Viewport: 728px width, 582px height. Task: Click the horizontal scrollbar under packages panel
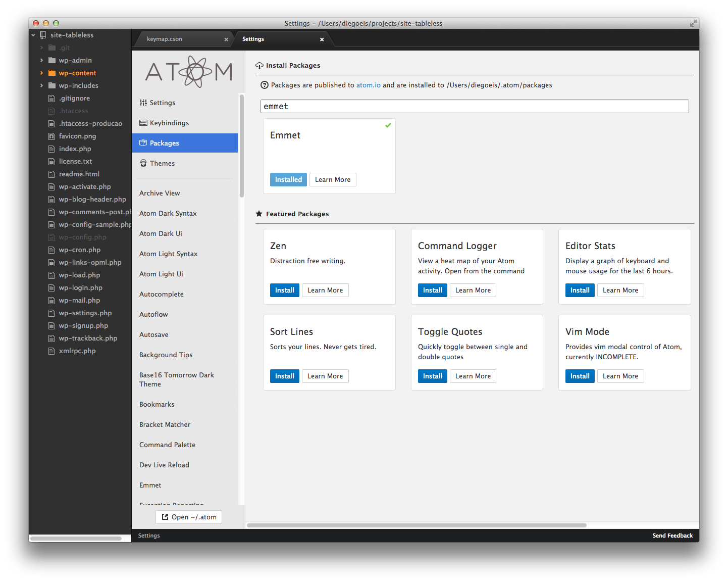(417, 525)
